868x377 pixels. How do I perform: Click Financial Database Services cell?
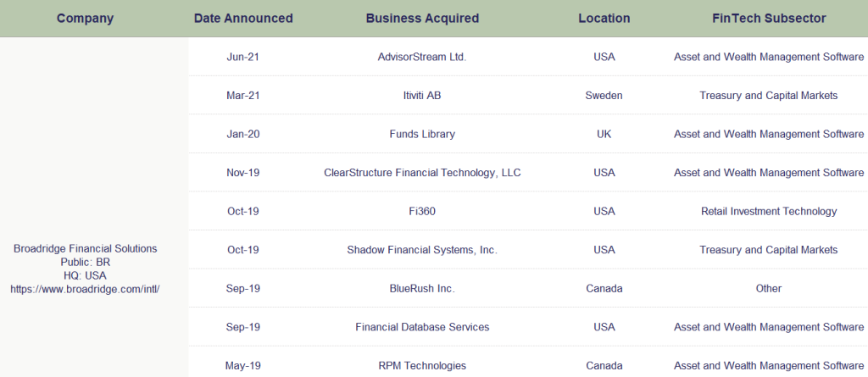(422, 327)
